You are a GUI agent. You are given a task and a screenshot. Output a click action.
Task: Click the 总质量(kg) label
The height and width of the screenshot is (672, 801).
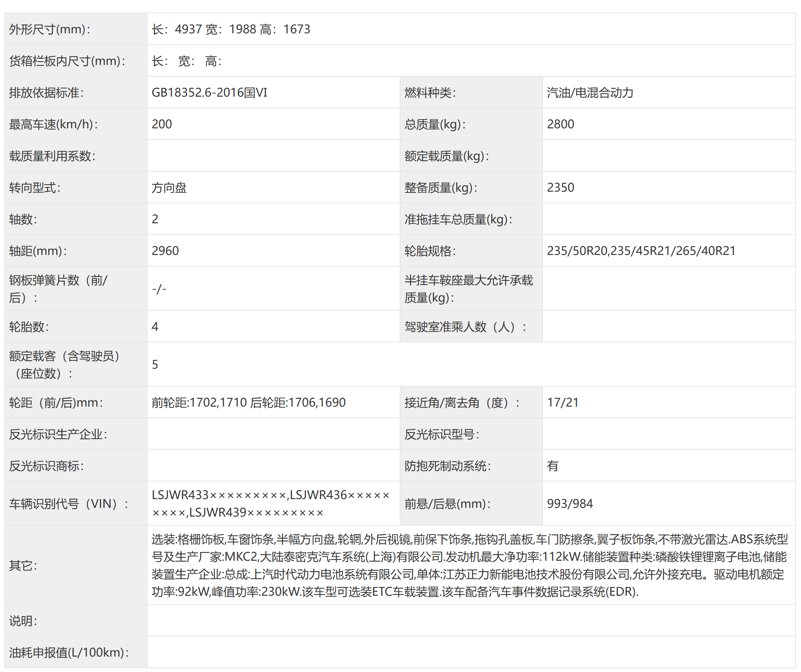pos(435,124)
